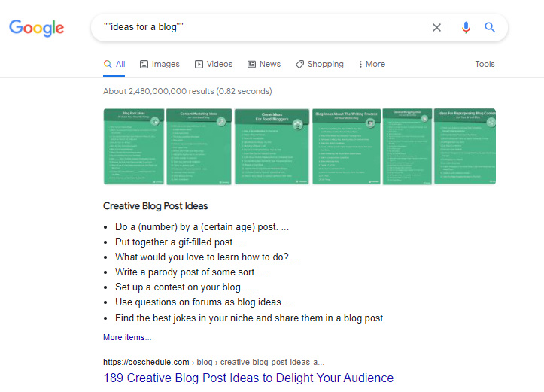Open Content Marketing Ideas thumbnail image
544x392 pixels.
[197, 146]
